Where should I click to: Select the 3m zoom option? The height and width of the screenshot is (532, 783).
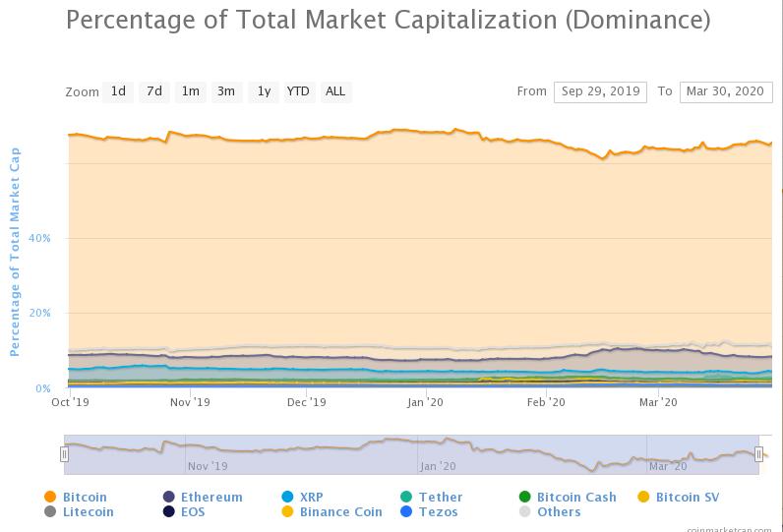point(226,91)
